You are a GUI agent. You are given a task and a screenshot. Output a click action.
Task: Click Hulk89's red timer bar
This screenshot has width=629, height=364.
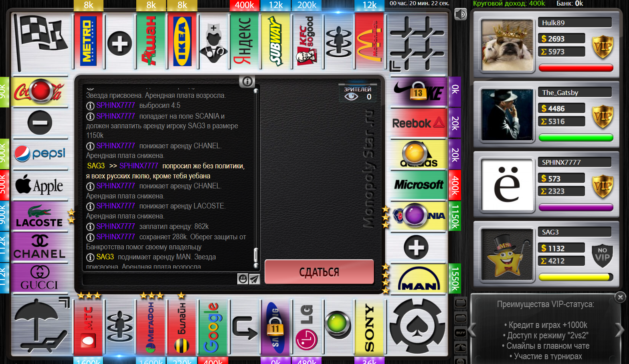576,68
